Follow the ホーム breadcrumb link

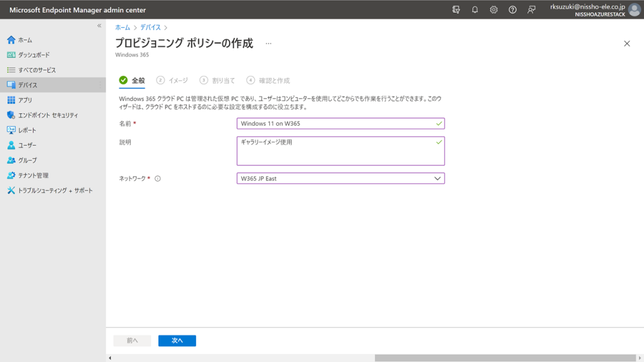pos(123,28)
